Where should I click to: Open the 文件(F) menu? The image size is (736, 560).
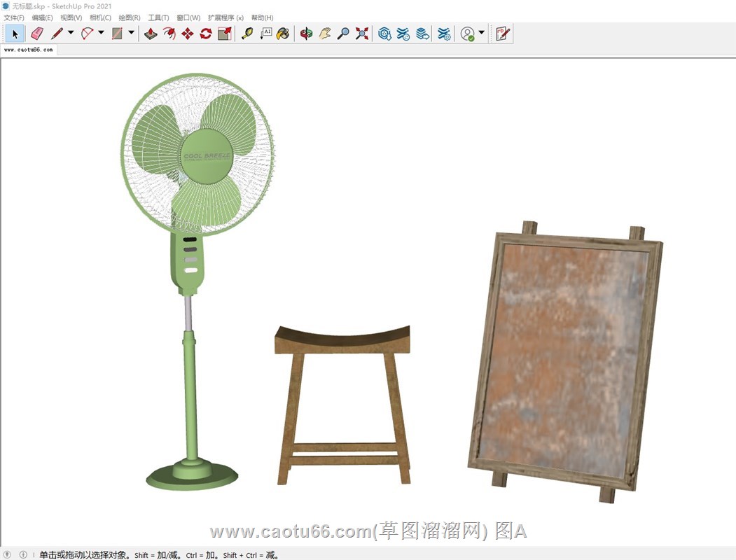click(14, 17)
